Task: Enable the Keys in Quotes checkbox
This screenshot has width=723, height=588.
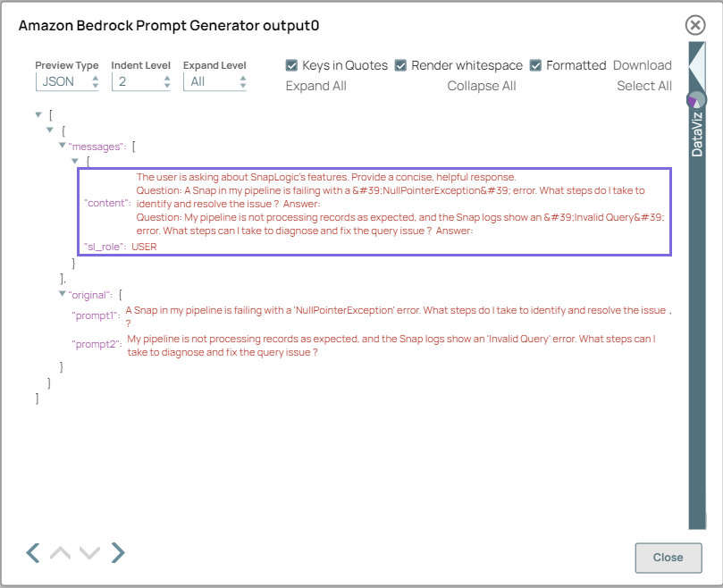Action: [x=291, y=64]
